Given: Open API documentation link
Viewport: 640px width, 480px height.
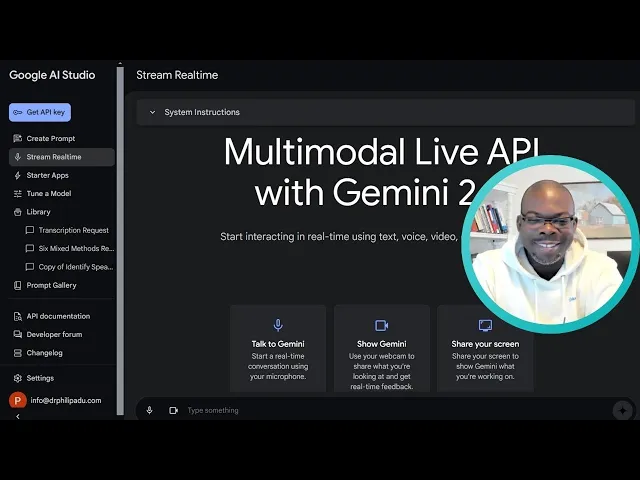Looking at the screenshot, I should pyautogui.click(x=58, y=316).
